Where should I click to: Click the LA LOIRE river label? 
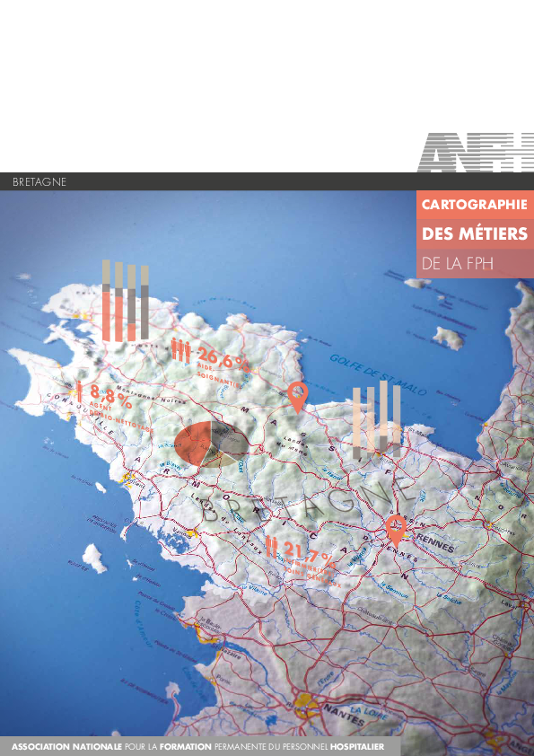tap(368, 712)
